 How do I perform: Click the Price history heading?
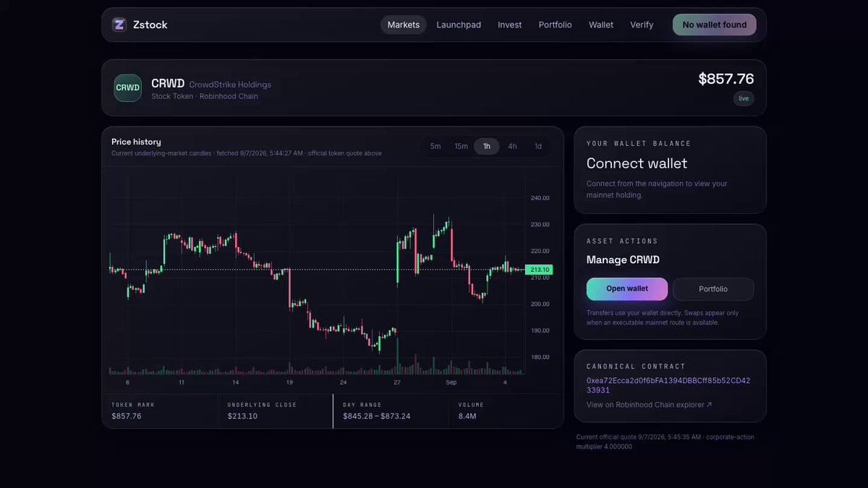coord(136,142)
